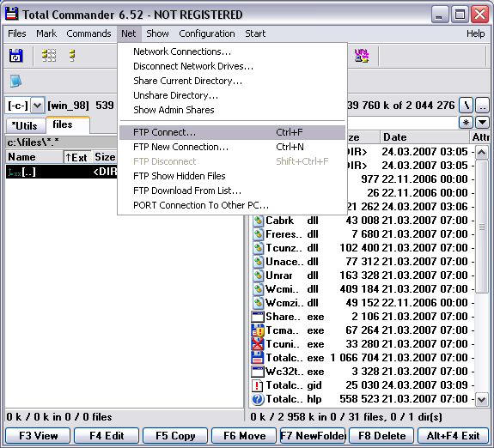Select Tcma.. exe file icon
Viewport: 494px width, 448px height.
pos(258,330)
